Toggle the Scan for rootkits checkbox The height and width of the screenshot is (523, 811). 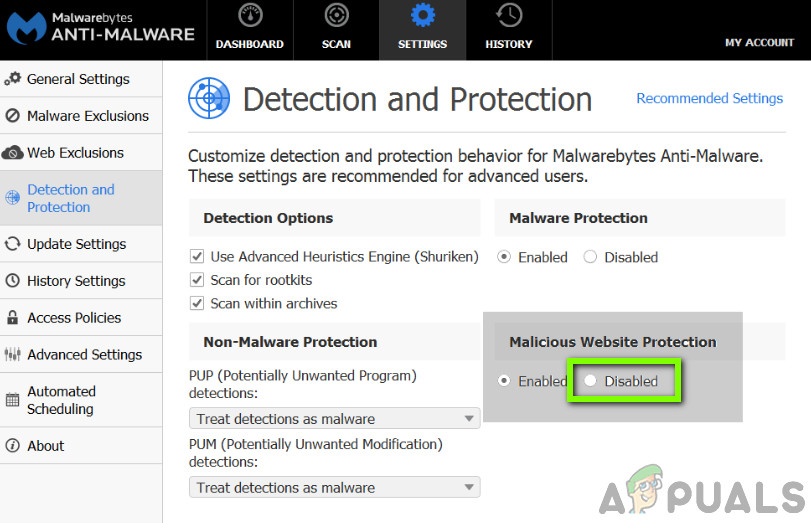(197, 280)
